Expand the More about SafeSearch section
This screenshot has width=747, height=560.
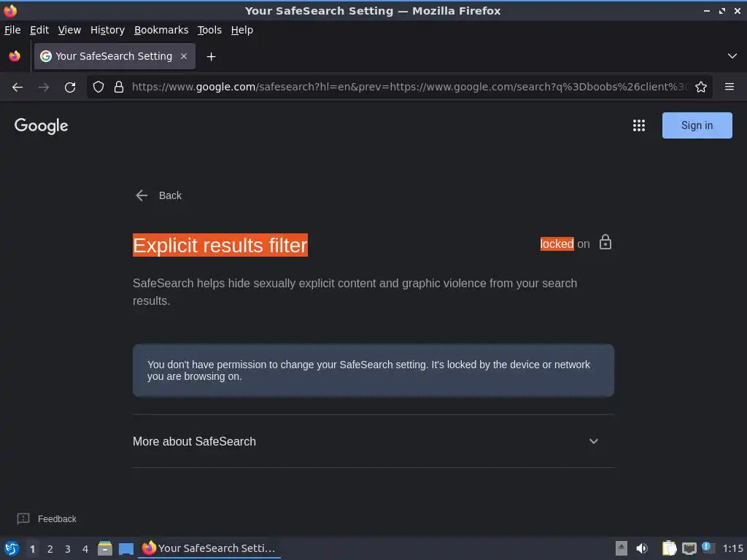594,441
